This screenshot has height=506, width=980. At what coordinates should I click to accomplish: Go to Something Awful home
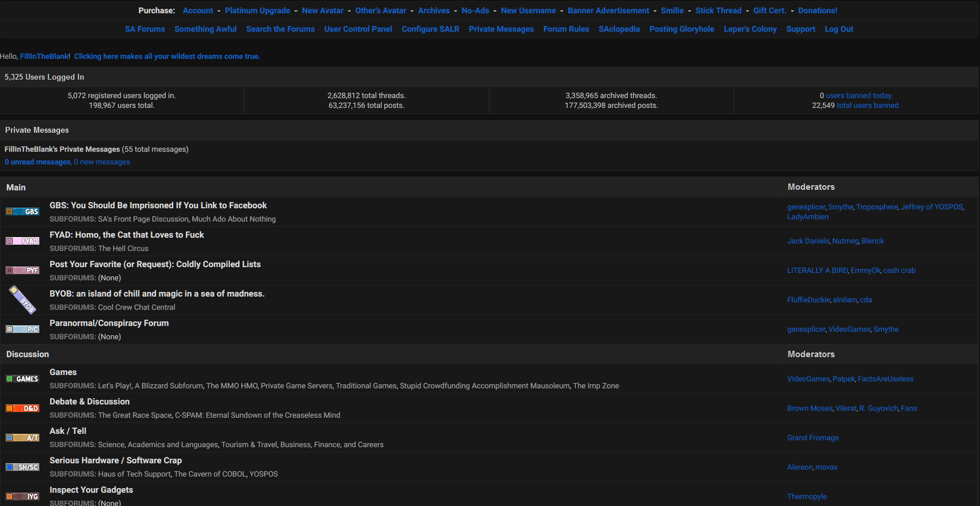(x=206, y=29)
